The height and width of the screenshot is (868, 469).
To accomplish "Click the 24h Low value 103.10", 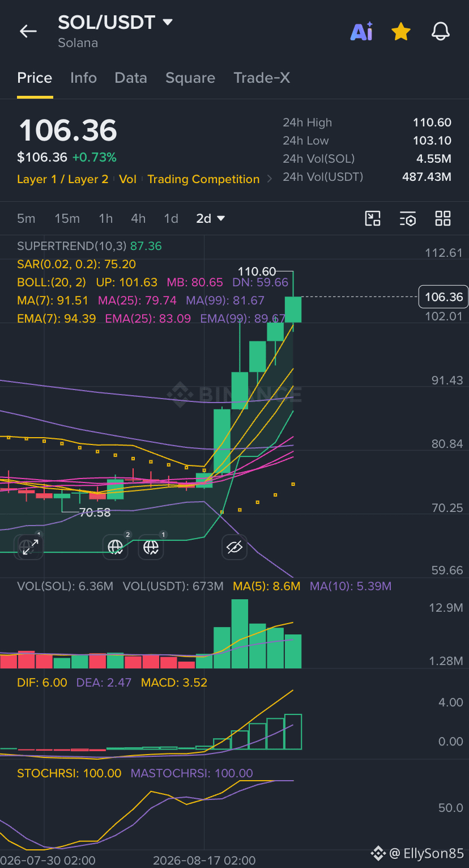I will coord(432,141).
